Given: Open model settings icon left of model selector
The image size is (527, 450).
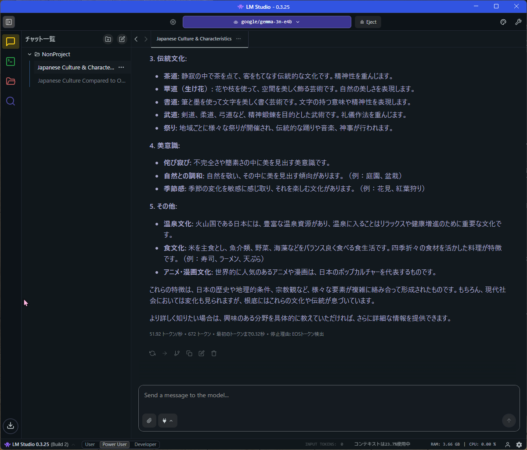Looking at the screenshot, I should click(x=173, y=22).
